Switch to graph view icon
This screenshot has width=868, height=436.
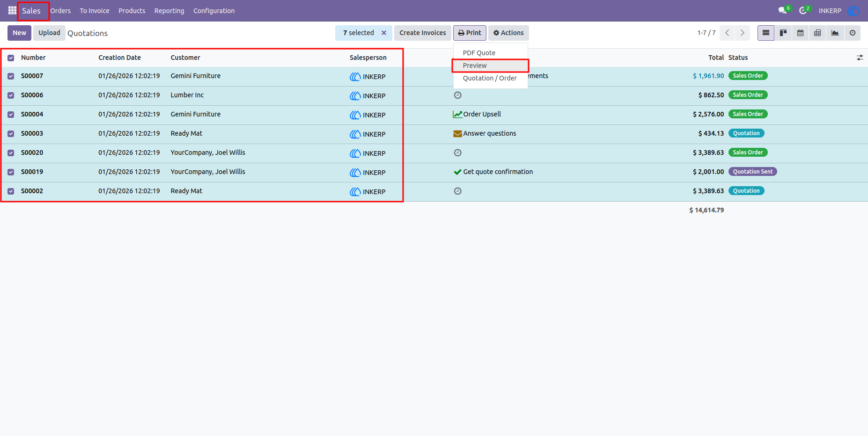pos(835,33)
